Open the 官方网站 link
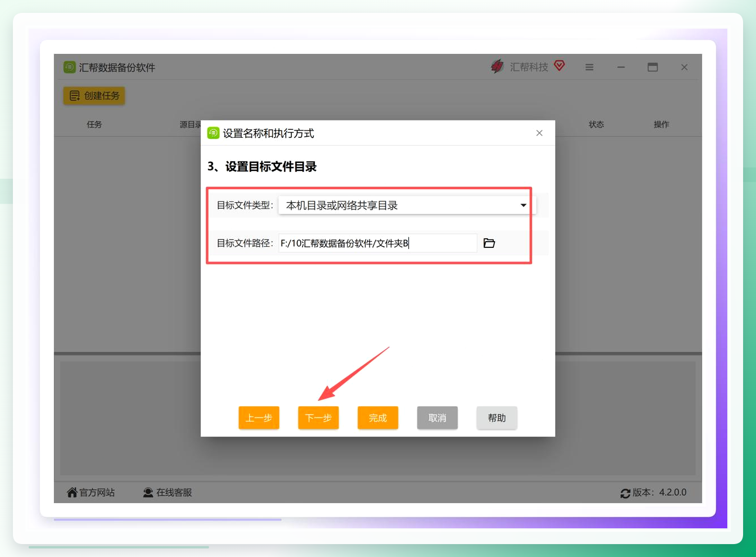The image size is (756, 557). point(91,492)
